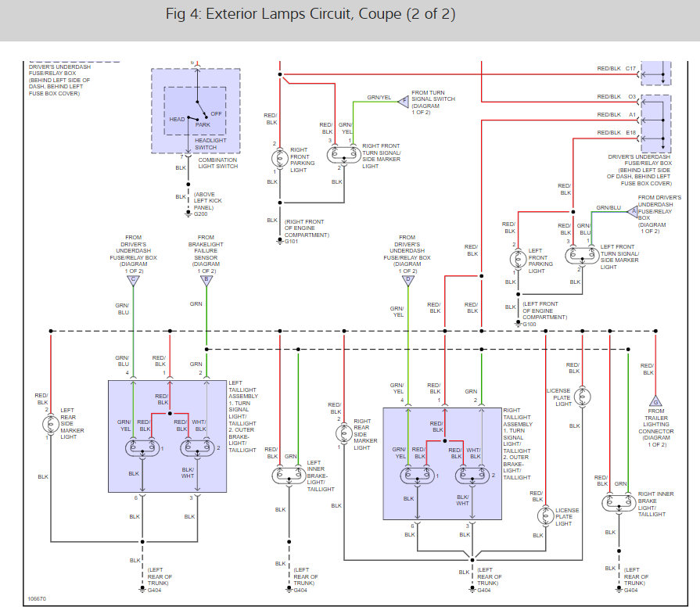Select the G101 ground symbol

(x=280, y=241)
